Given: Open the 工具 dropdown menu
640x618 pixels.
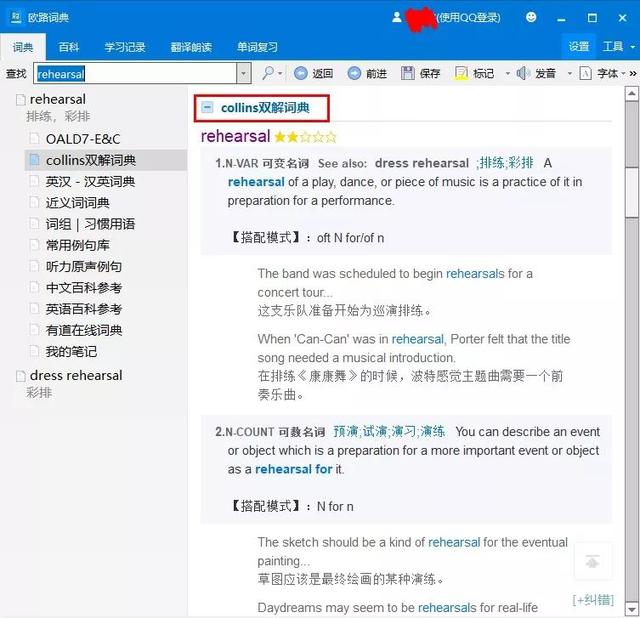Looking at the screenshot, I should [619, 47].
